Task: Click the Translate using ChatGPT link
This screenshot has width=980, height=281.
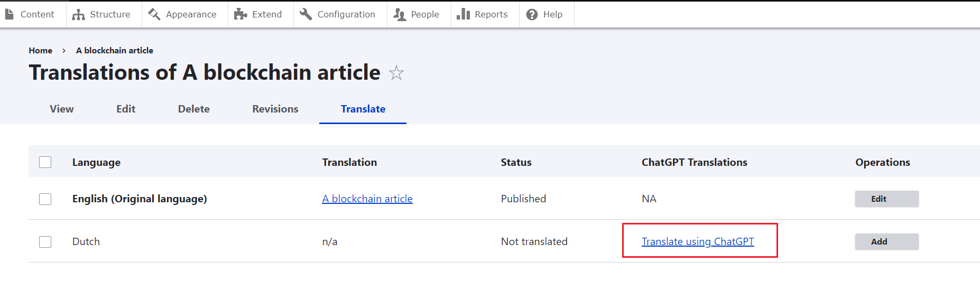Action: [x=698, y=241]
